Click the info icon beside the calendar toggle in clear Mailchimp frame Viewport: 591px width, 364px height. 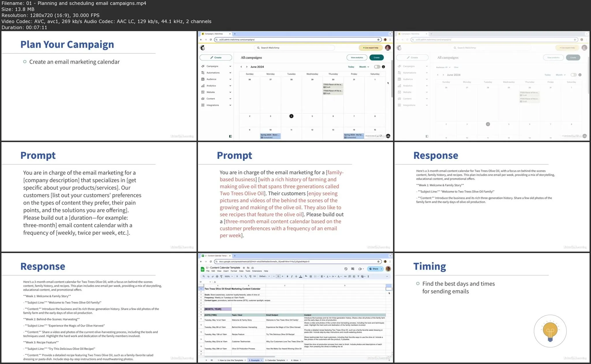383,67
